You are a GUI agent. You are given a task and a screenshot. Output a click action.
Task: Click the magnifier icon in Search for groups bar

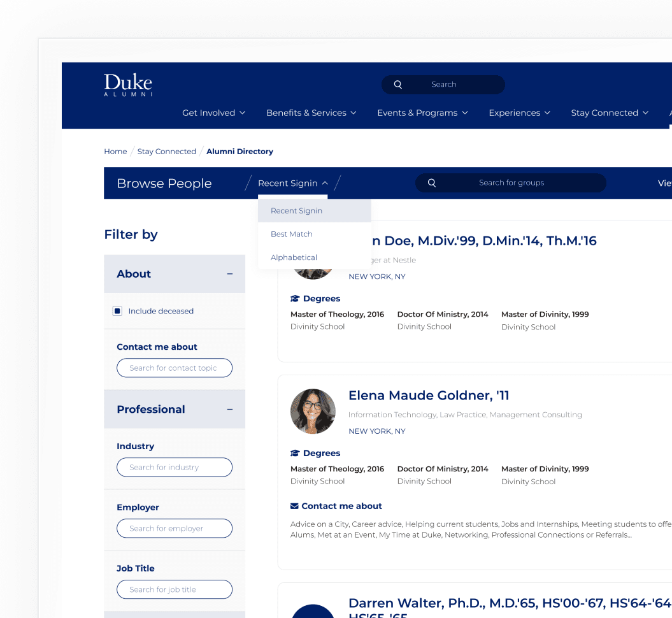pyautogui.click(x=432, y=183)
